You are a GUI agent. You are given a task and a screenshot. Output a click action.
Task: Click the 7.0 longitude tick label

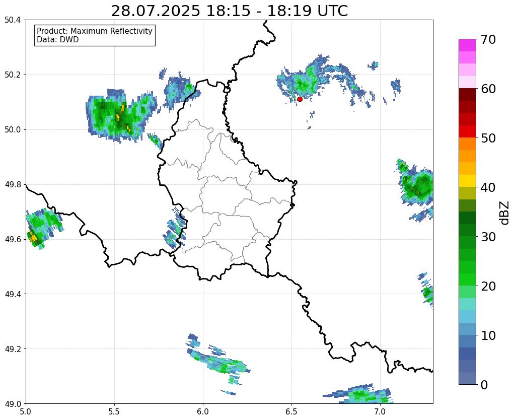tap(380, 411)
